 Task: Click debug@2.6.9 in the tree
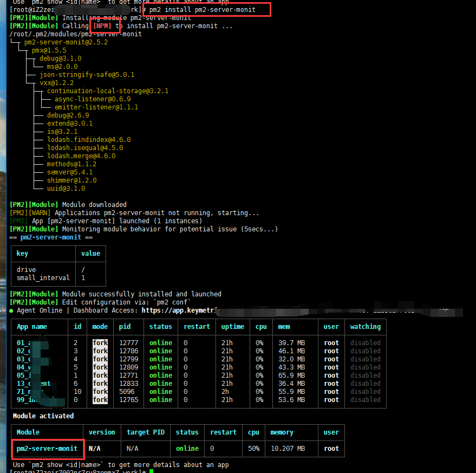click(x=68, y=115)
